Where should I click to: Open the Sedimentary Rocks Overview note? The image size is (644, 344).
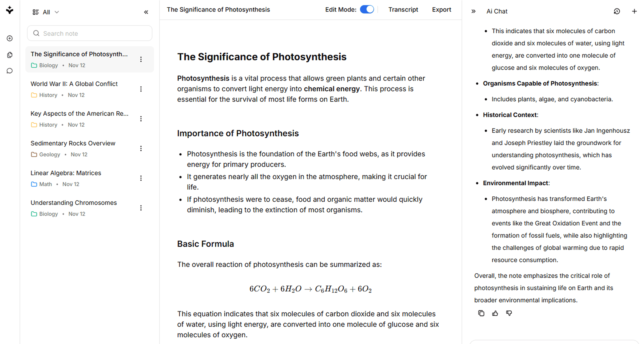click(x=73, y=143)
